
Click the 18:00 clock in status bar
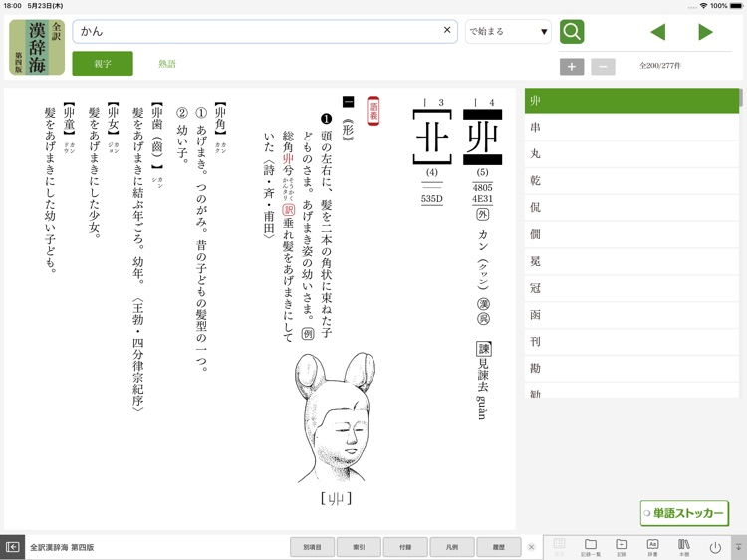[12, 6]
